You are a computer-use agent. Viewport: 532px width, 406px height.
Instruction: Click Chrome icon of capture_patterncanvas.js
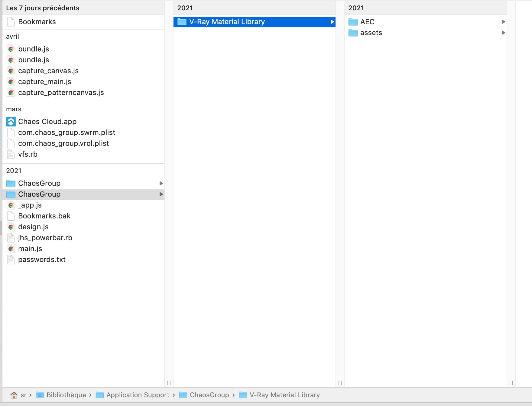click(x=11, y=93)
